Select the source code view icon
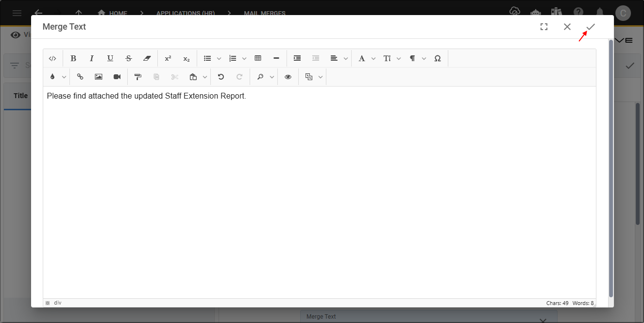 coord(52,58)
